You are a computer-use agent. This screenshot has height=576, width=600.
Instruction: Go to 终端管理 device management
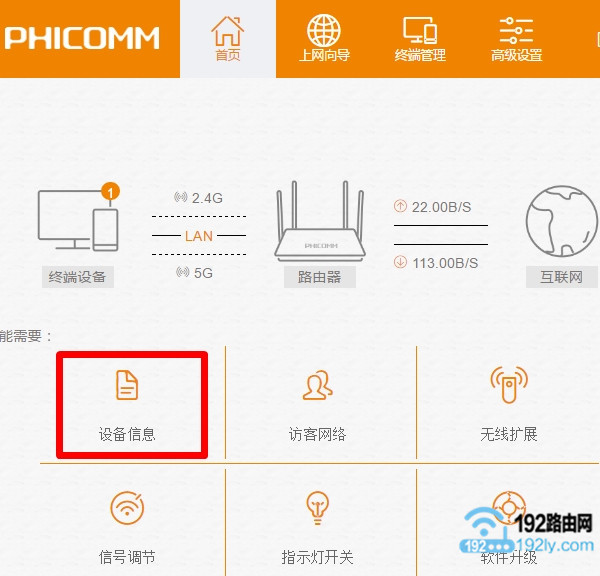tap(420, 39)
